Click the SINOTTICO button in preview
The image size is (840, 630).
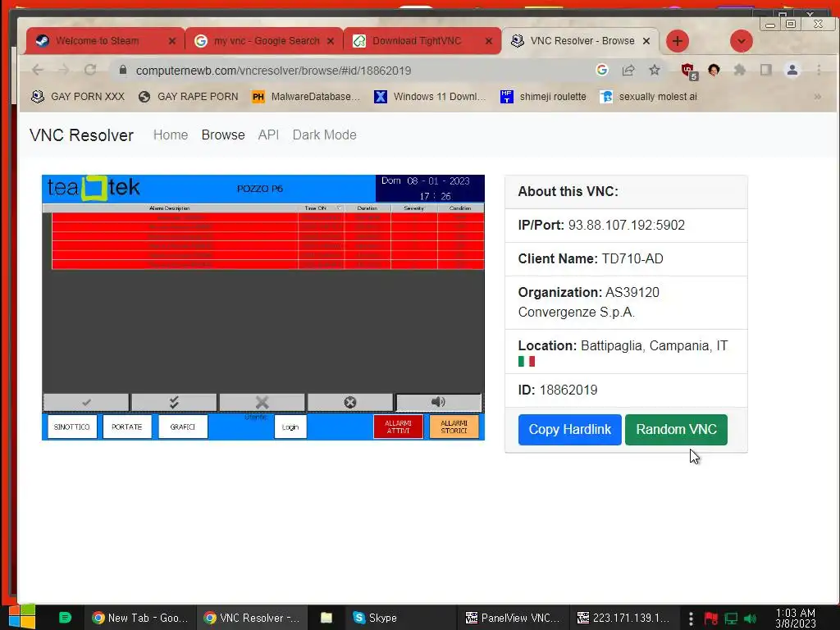pos(72,427)
